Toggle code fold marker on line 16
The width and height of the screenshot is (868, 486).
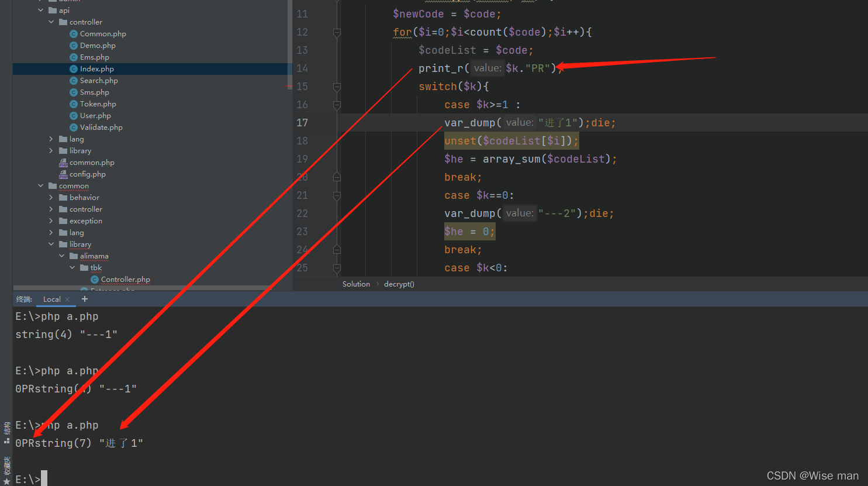point(337,105)
